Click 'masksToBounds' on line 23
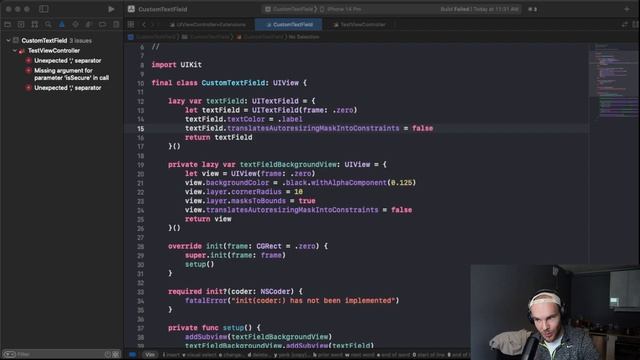Screen dimensions: 640x360 [258, 201]
